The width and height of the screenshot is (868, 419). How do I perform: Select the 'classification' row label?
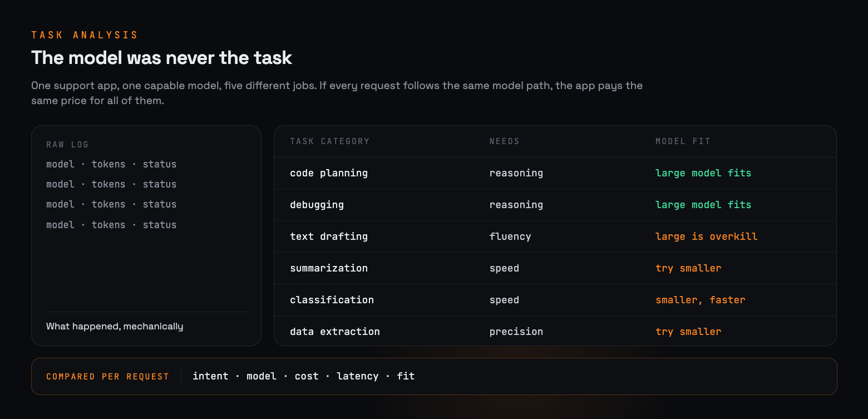point(332,300)
